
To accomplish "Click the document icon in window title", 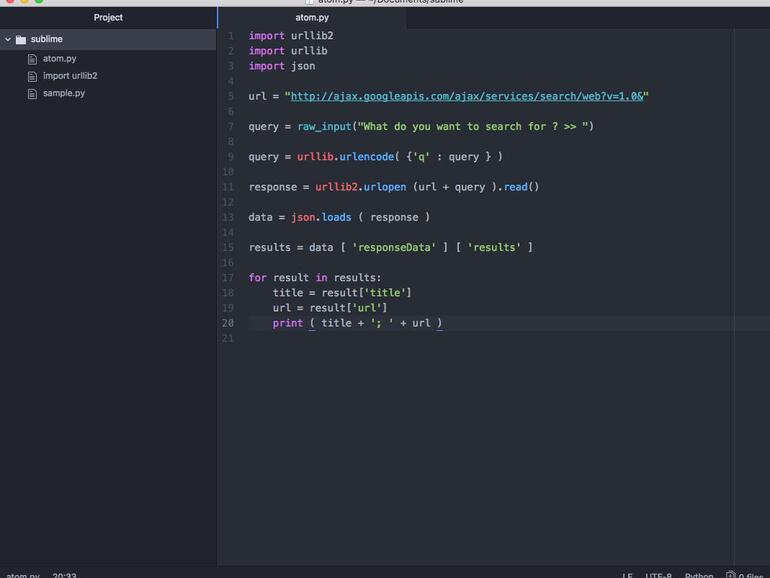I will click(310, 2).
